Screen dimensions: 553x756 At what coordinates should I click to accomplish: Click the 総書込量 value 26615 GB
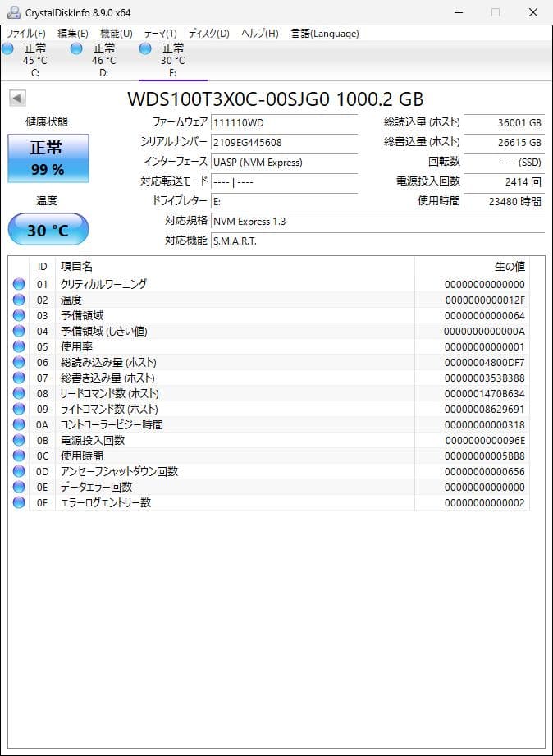pyautogui.click(x=505, y=142)
